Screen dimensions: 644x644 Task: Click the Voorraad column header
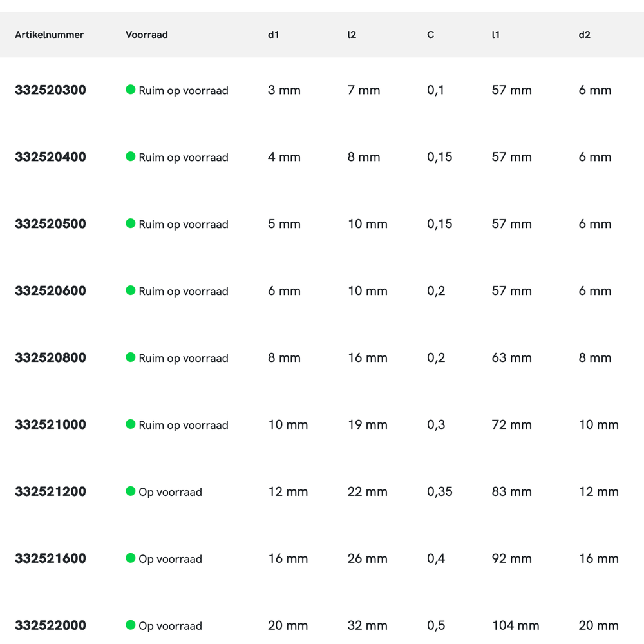147,35
